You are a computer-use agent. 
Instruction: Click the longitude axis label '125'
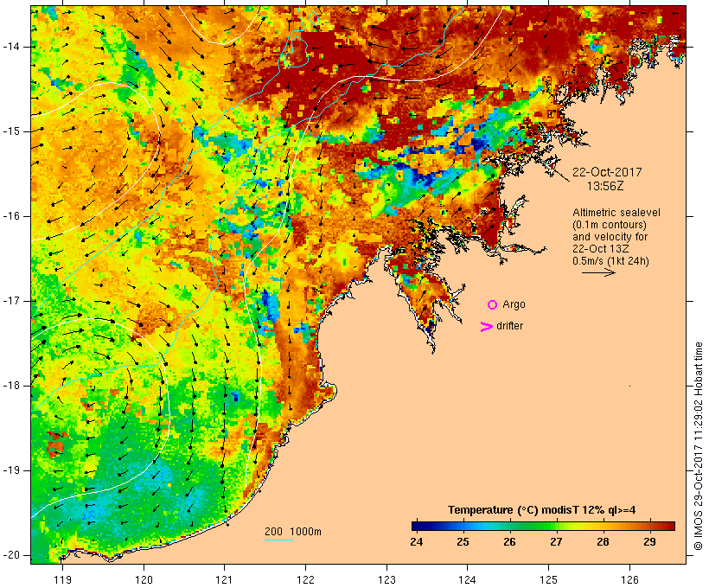(549, 579)
